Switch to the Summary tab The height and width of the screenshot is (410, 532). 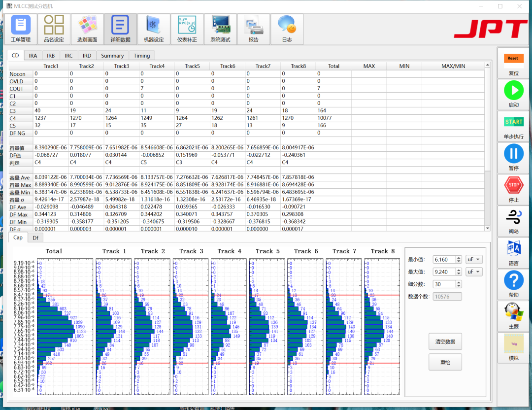112,56
